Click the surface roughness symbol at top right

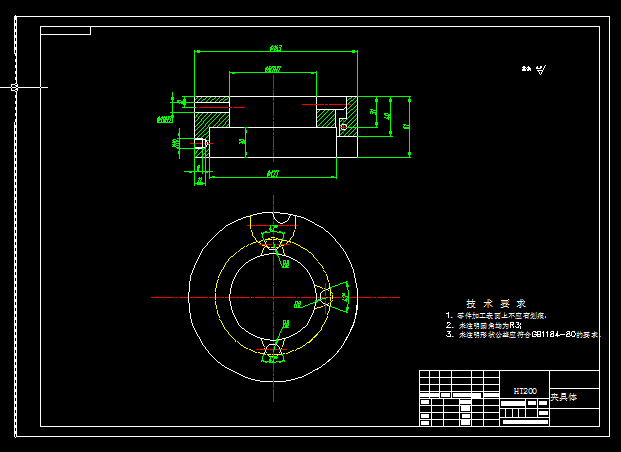pos(540,70)
